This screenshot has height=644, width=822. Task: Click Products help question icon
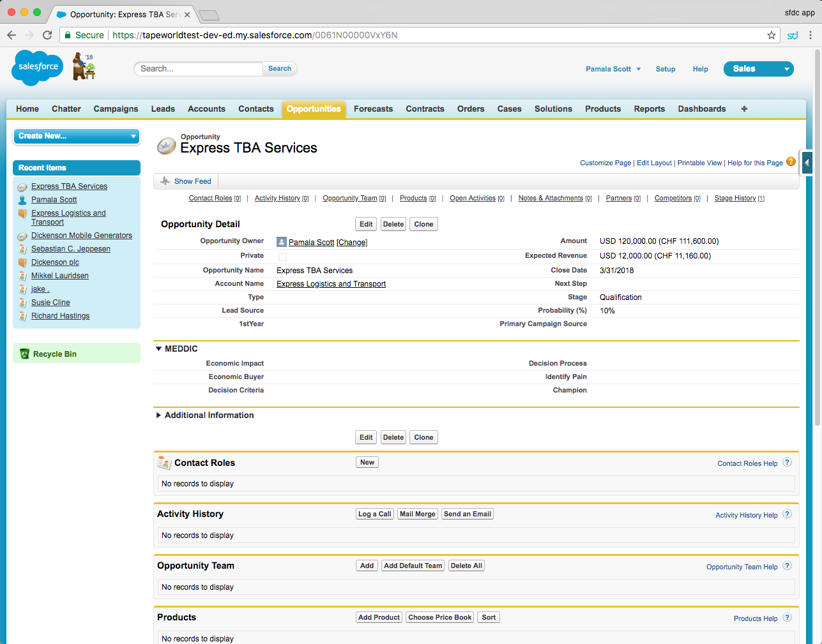tap(788, 617)
